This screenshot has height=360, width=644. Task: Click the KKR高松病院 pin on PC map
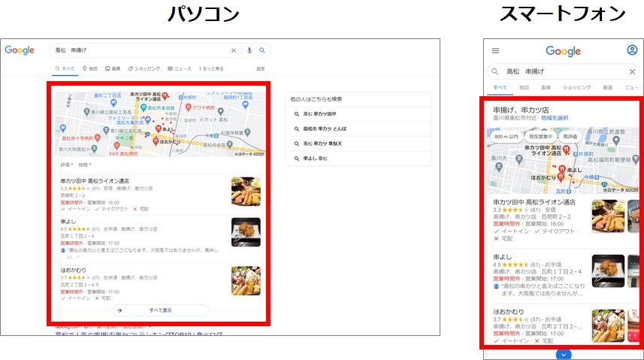[x=116, y=146]
